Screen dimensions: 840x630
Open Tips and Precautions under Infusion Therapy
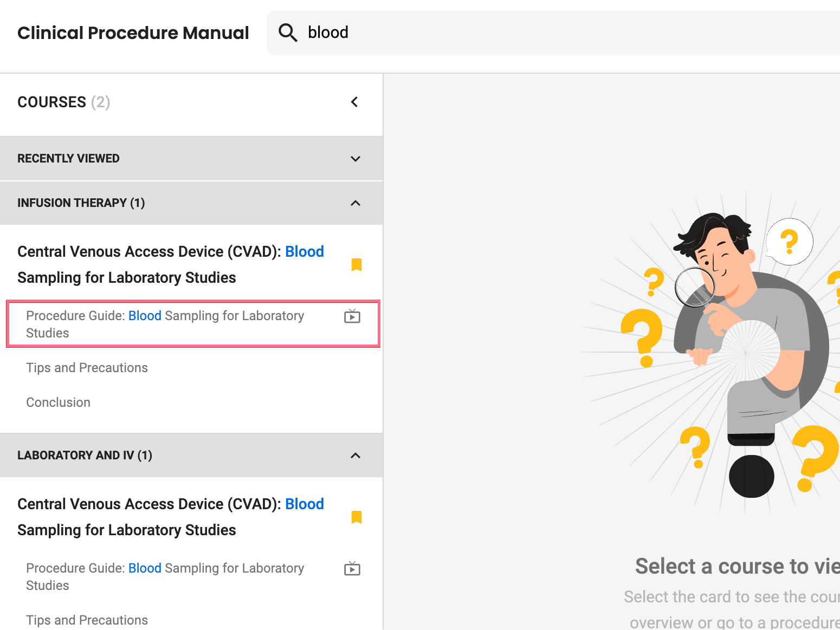click(87, 368)
